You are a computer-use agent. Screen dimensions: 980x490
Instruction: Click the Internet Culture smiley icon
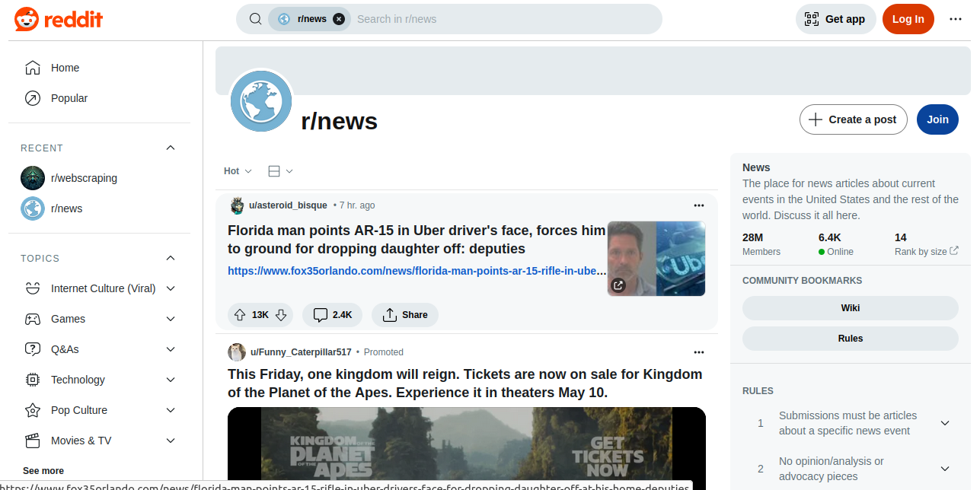(33, 288)
